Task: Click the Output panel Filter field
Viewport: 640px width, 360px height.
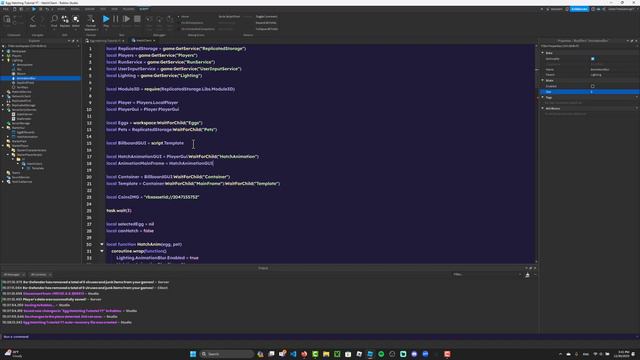Action: pyautogui.click(x=486, y=275)
